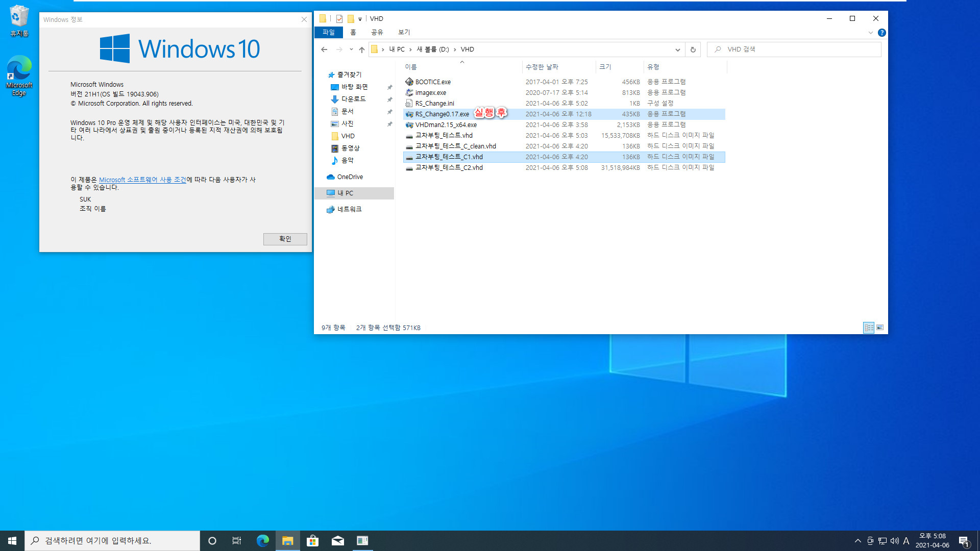The image size is (980, 551).
Task: Sort files by 크기 column header
Action: [619, 67]
